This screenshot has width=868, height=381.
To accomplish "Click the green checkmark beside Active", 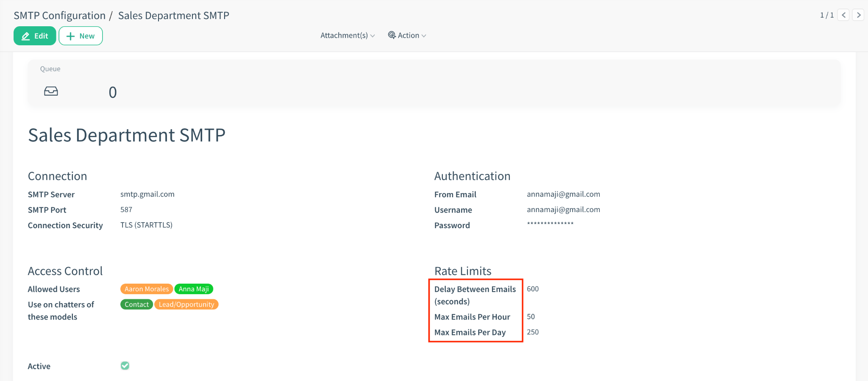I will pyautogui.click(x=125, y=366).
